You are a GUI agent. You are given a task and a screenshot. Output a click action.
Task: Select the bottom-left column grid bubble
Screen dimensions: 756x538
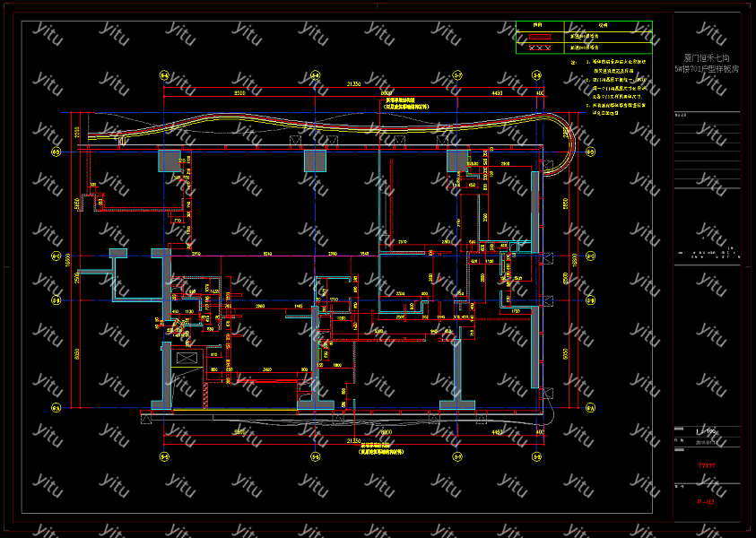[164, 457]
